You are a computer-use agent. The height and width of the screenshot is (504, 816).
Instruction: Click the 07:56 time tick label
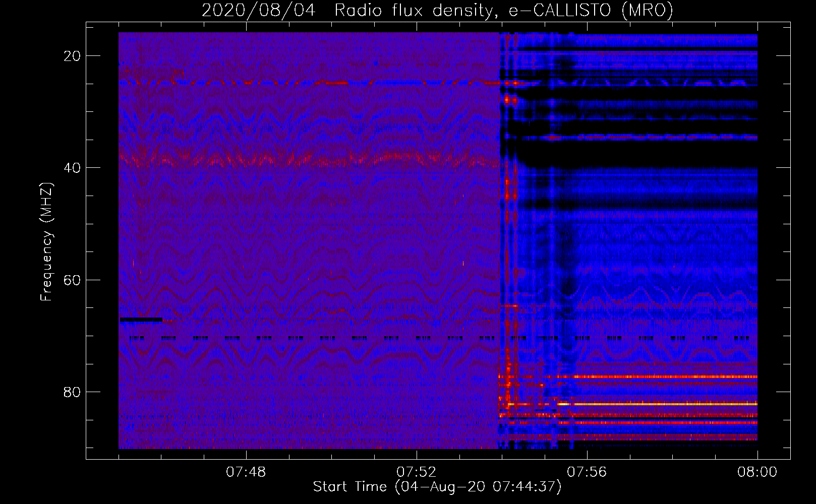[587, 472]
